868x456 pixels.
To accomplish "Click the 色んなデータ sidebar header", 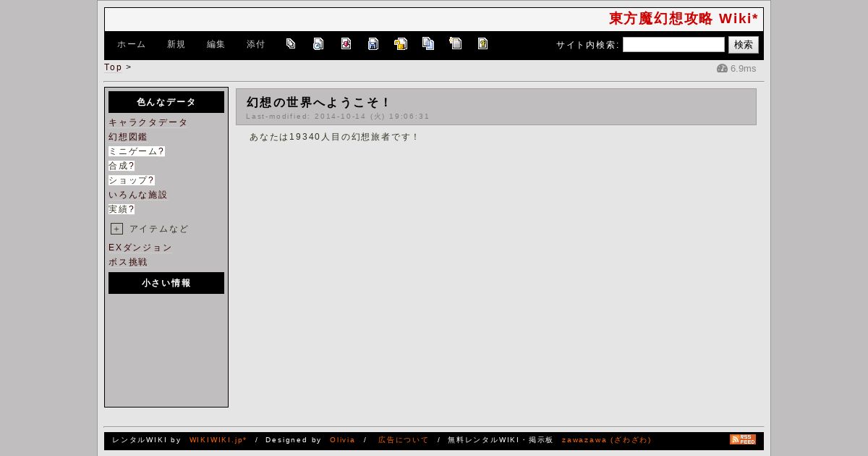I will (x=166, y=102).
